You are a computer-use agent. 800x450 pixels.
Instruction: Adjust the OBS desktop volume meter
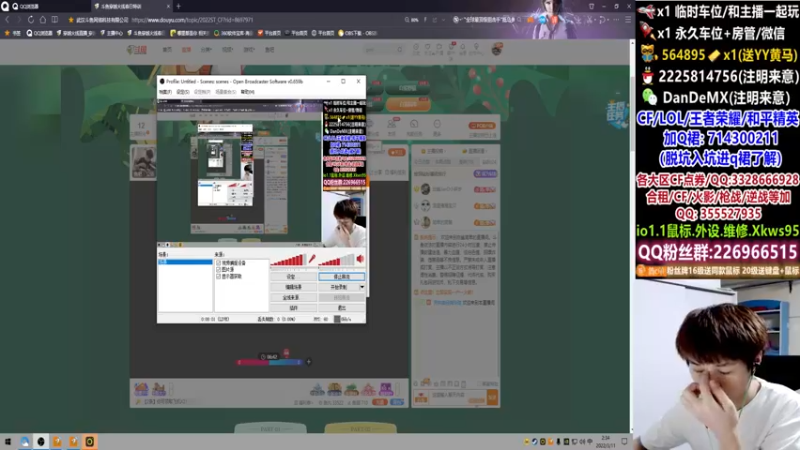(336, 260)
